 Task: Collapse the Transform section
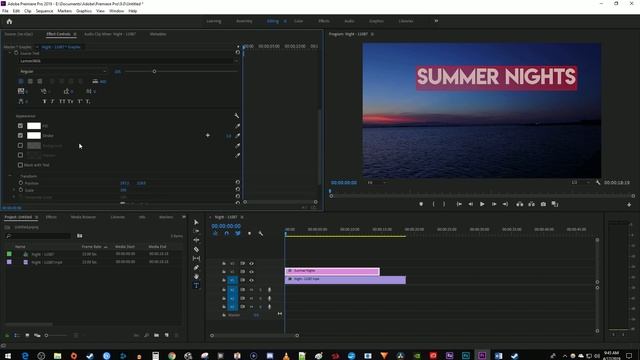click(x=10, y=176)
